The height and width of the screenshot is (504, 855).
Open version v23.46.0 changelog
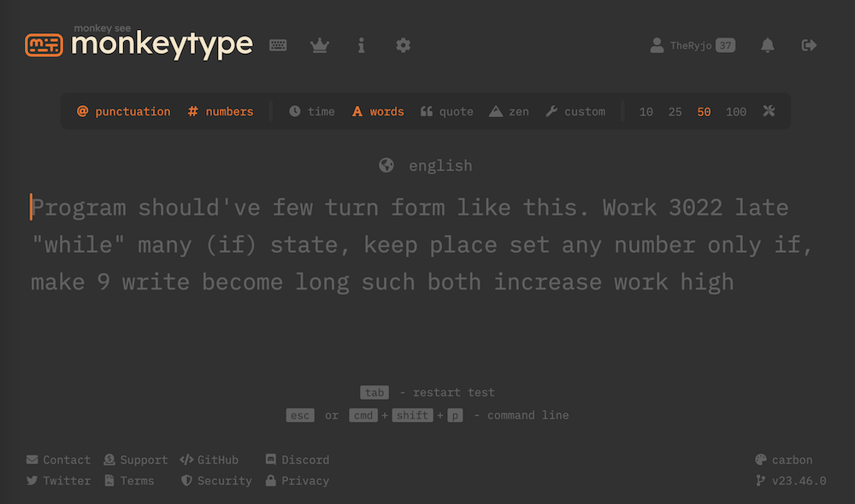[x=791, y=481]
